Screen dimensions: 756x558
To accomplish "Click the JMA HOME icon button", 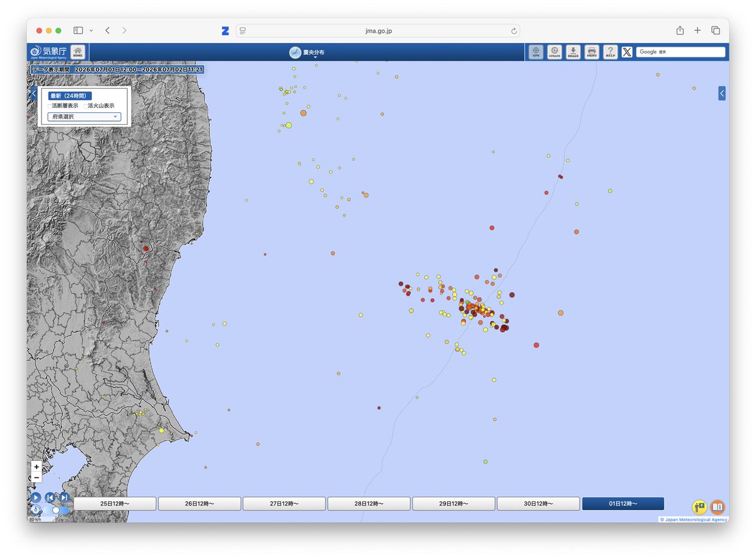I will tap(77, 52).
